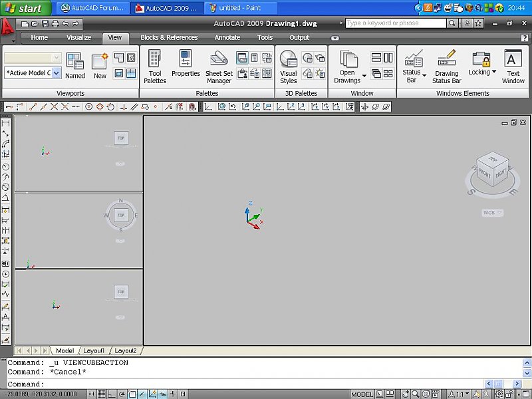Click Tile Horizontally window icon

pos(376,58)
